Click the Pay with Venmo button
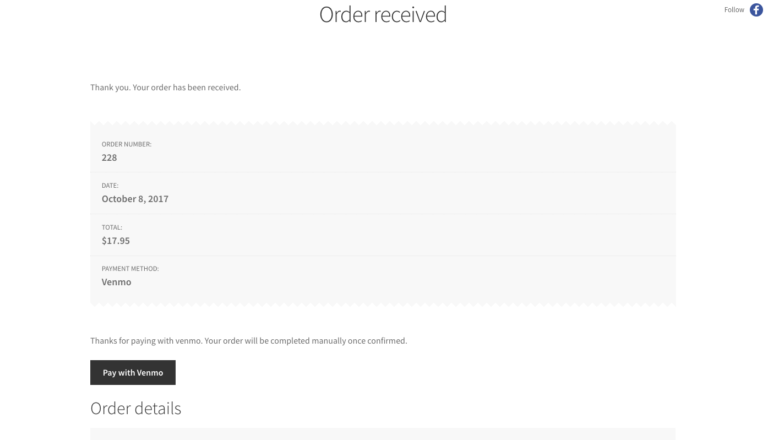Viewport: 768px width, 440px height. pos(133,373)
